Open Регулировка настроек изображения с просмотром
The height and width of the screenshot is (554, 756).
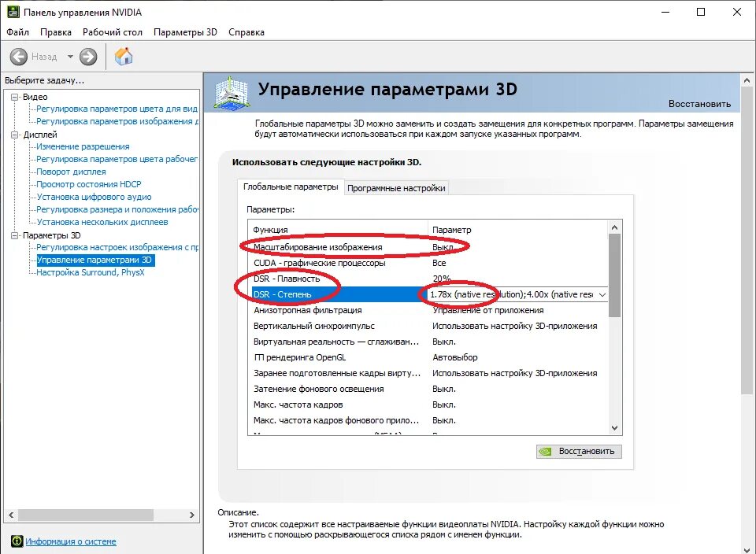117,247
